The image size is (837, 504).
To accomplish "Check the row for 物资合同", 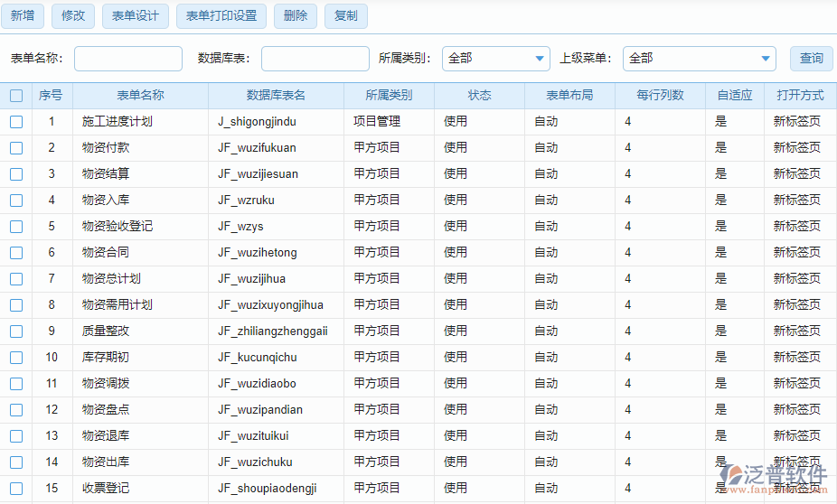I will (x=16, y=252).
